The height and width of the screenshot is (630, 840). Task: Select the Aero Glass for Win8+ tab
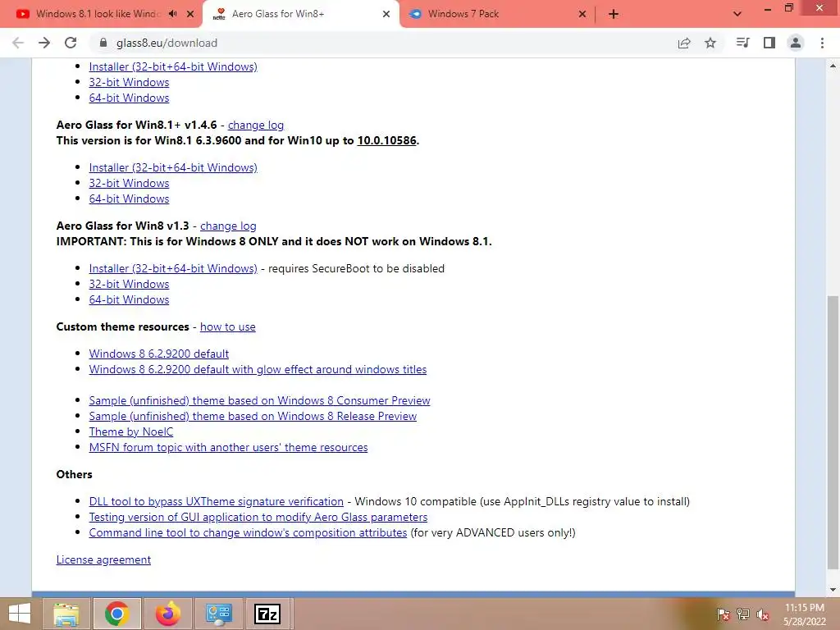pos(302,14)
